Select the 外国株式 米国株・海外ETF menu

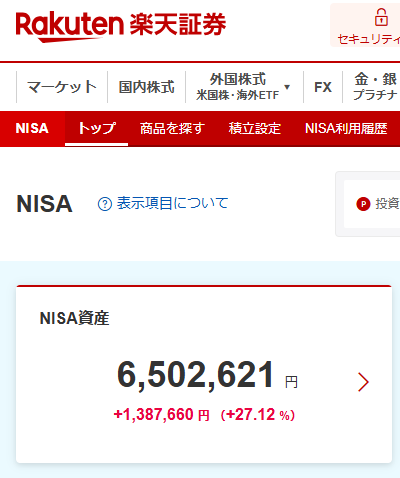coord(238,87)
